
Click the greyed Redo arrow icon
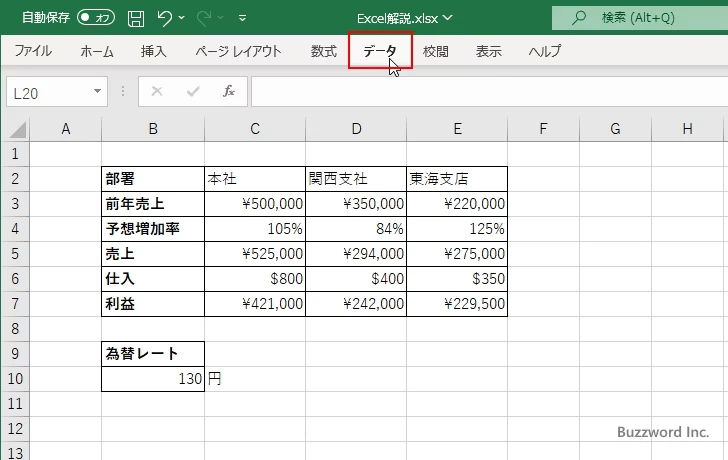pyautogui.click(x=203, y=18)
